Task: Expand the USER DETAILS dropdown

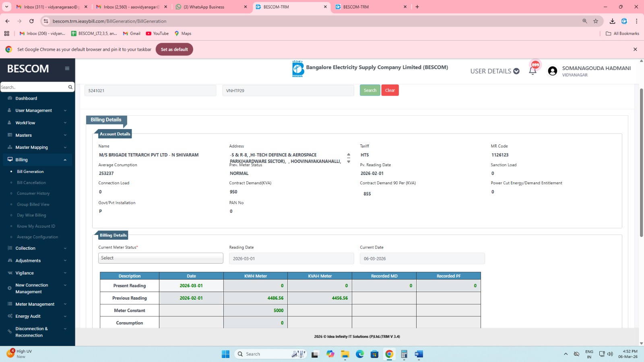Action: 495,71
